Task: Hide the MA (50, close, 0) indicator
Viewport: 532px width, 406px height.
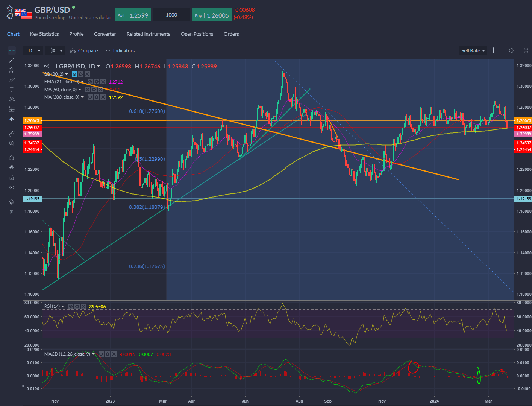Action: (88, 90)
